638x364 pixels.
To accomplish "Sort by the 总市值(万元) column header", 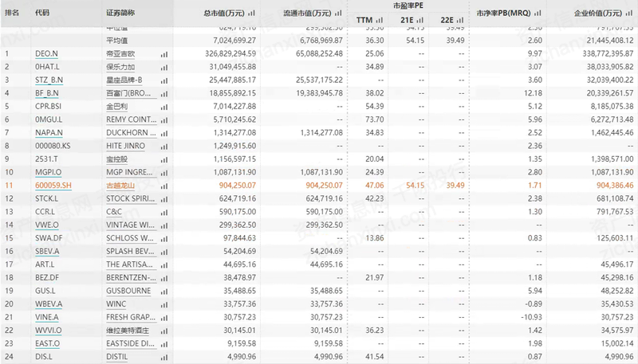I will [x=224, y=13].
